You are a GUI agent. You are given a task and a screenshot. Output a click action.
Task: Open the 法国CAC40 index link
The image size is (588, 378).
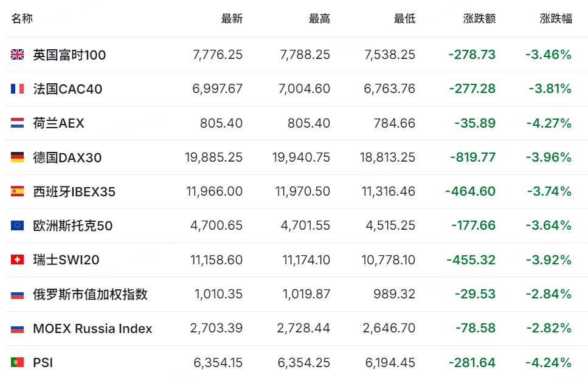point(67,89)
